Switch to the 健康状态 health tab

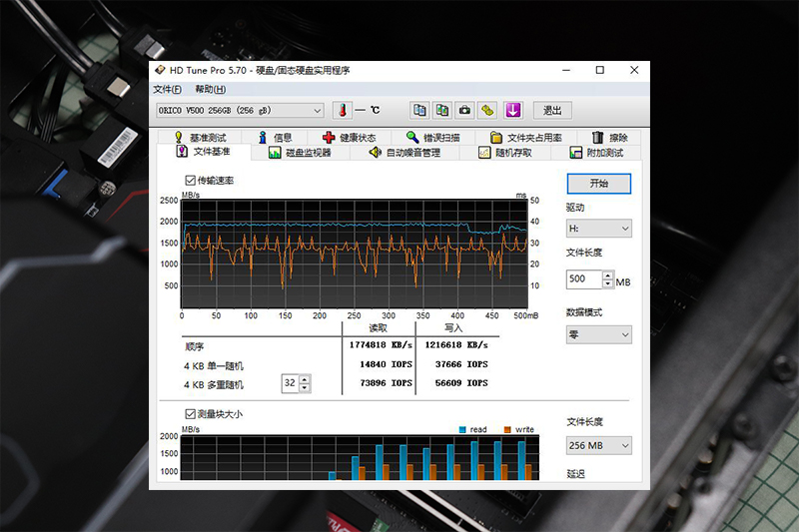pyautogui.click(x=350, y=138)
